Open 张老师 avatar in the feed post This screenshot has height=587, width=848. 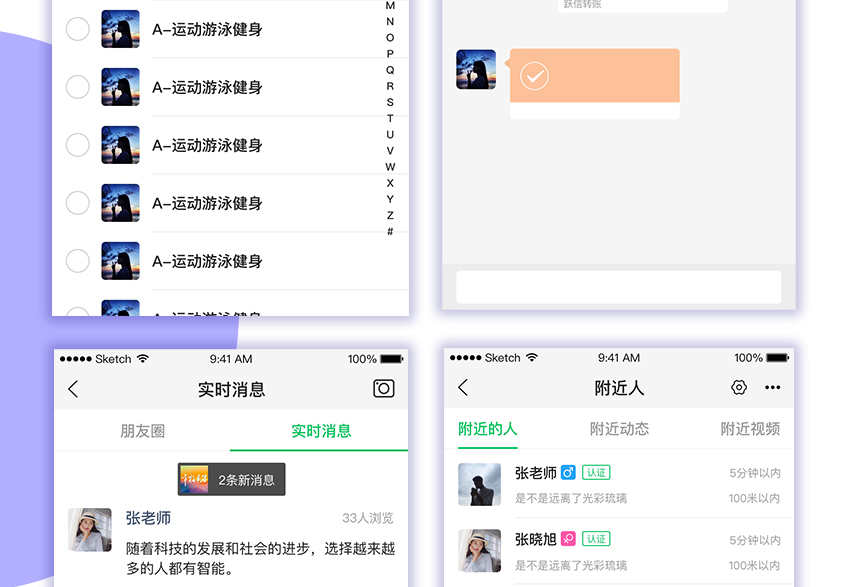pos(90,530)
